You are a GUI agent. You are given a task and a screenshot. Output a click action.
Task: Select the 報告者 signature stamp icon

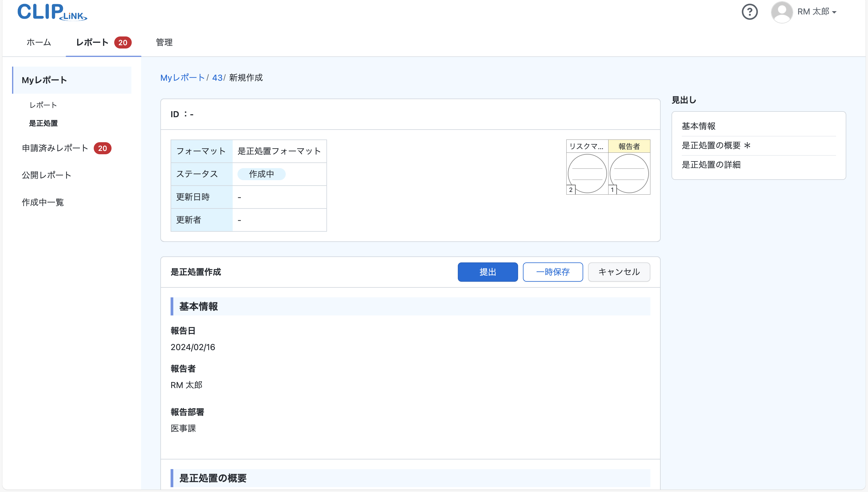click(x=629, y=173)
